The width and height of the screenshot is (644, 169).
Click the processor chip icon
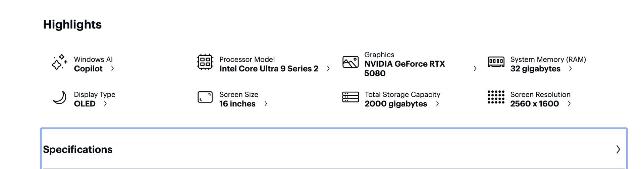205,62
